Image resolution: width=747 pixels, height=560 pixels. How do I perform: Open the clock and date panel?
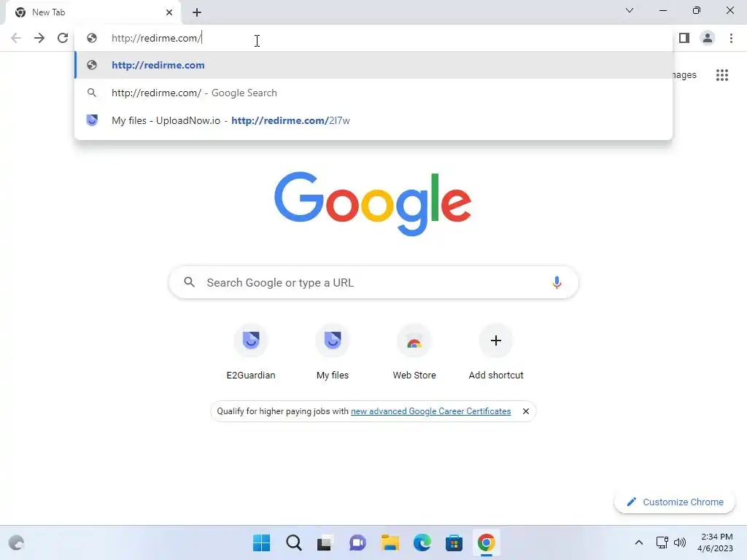coord(715,542)
